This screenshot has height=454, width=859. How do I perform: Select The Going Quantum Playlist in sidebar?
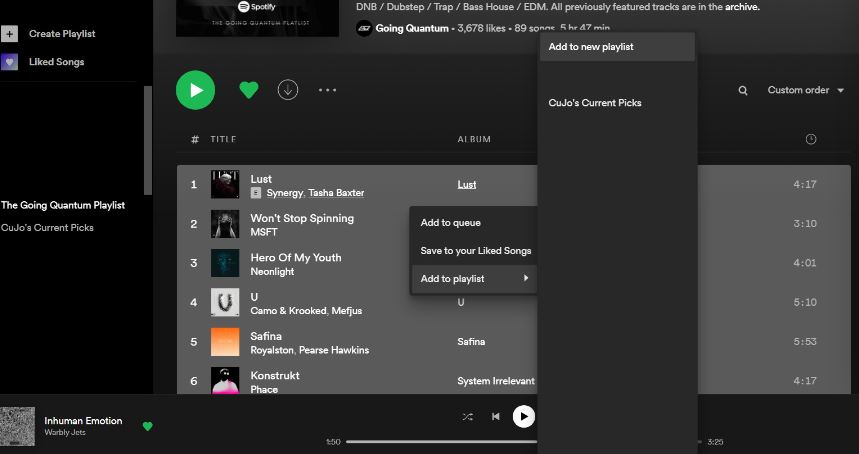point(63,205)
